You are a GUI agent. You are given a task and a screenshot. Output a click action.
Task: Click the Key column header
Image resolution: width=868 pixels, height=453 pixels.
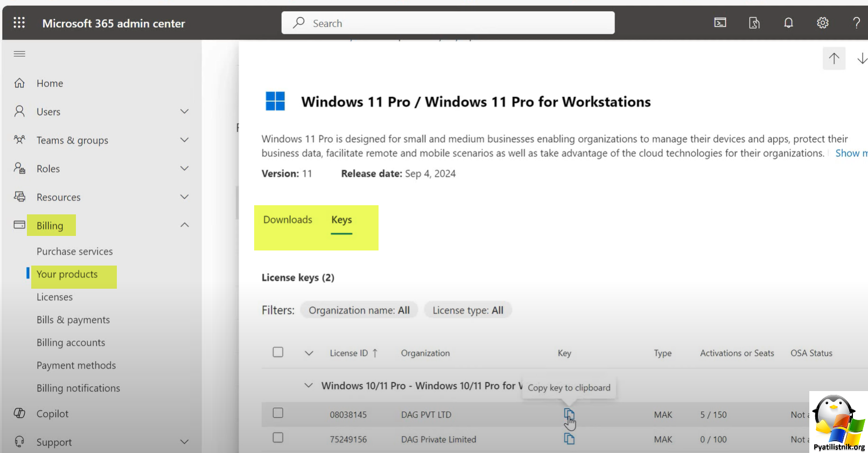coord(564,353)
